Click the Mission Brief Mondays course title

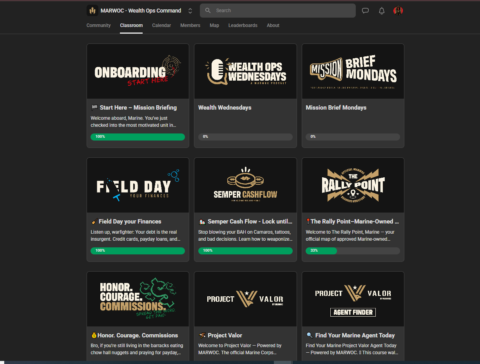click(336, 108)
